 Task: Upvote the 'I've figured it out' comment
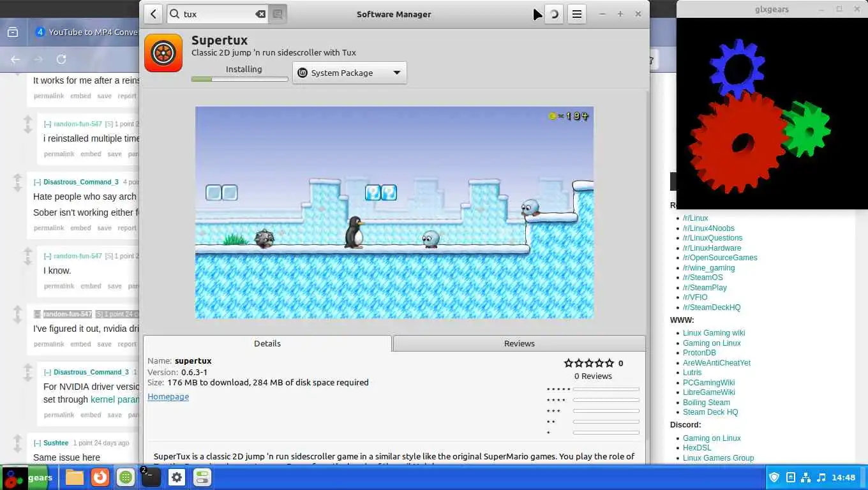(x=17, y=310)
